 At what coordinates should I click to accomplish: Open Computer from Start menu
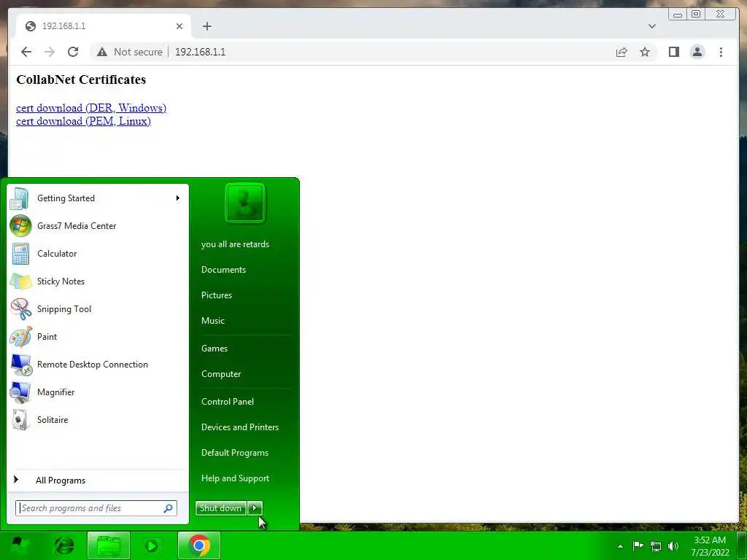point(221,374)
